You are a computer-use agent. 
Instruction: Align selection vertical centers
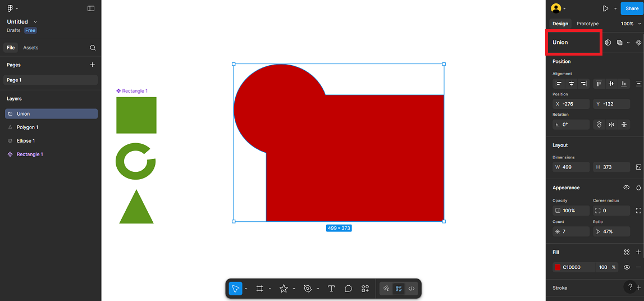pos(611,84)
